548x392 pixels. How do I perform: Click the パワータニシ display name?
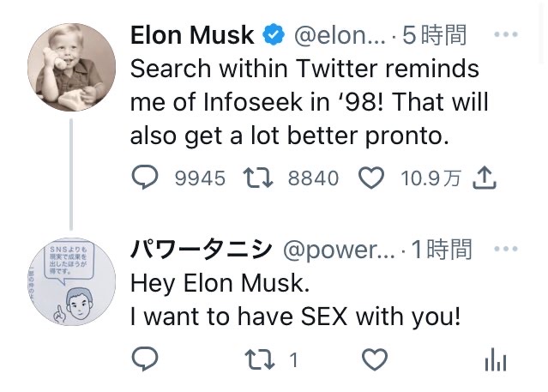tap(201, 250)
